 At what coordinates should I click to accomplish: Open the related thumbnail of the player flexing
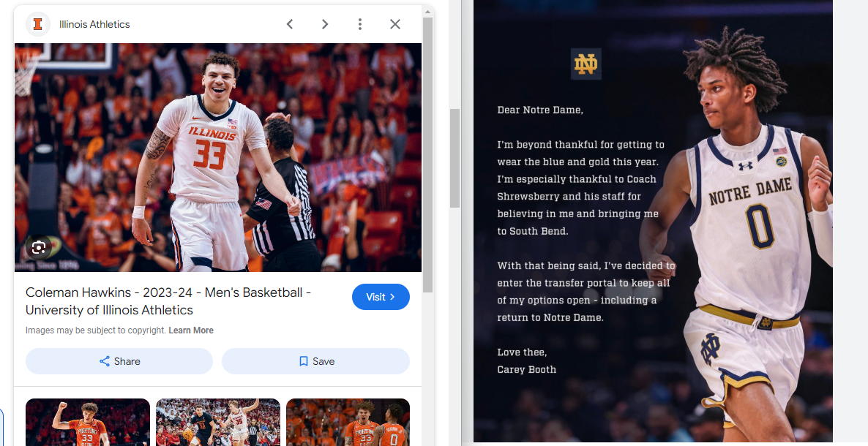88,422
